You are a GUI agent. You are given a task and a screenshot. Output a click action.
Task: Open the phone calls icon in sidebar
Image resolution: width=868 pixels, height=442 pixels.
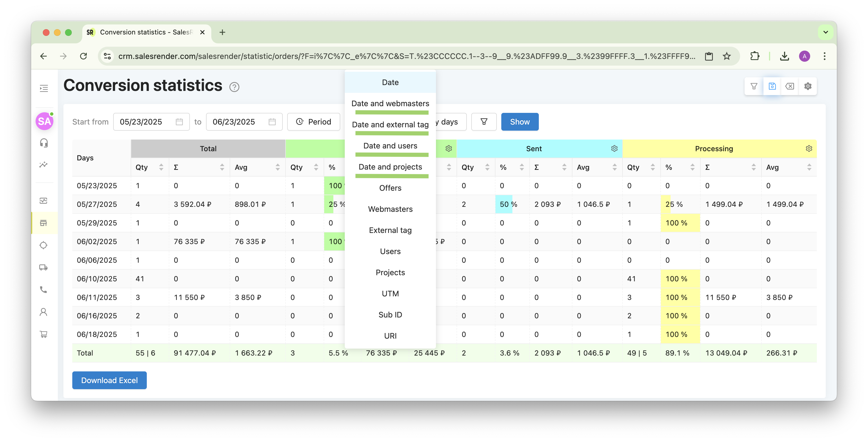(43, 289)
